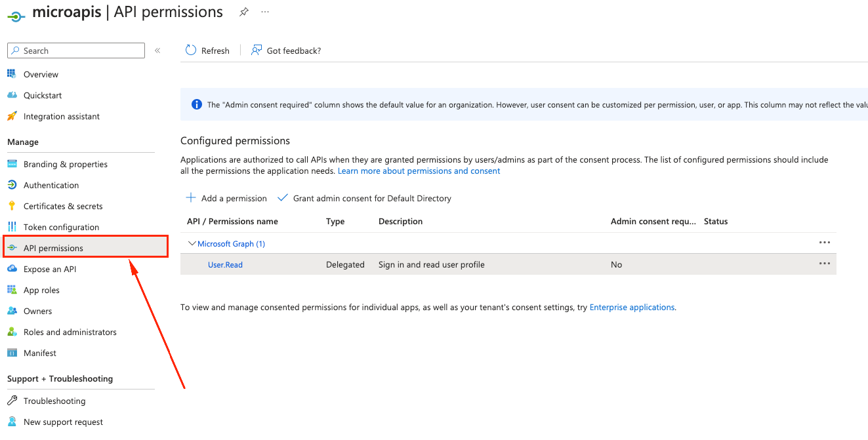Go to Integration assistant
868x440 pixels.
tap(62, 116)
